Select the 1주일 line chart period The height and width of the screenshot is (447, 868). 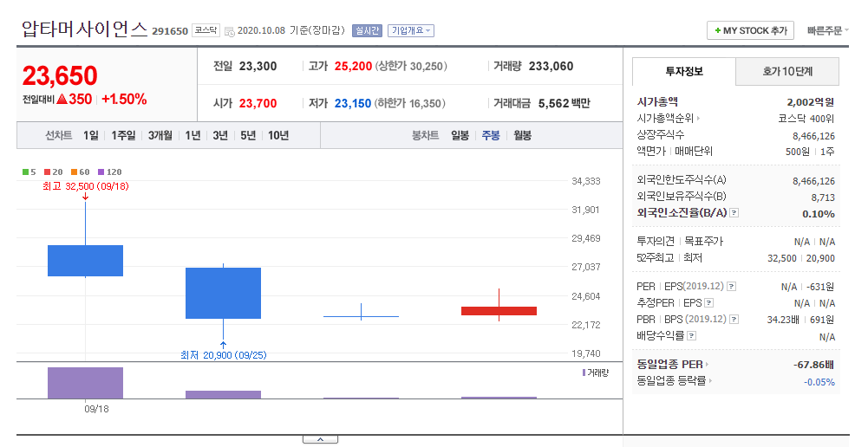tap(123, 135)
